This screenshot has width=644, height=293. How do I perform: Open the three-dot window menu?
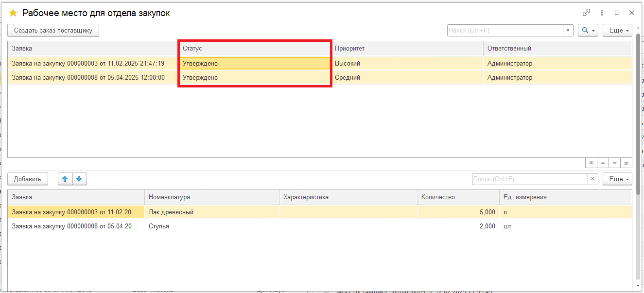(602, 13)
